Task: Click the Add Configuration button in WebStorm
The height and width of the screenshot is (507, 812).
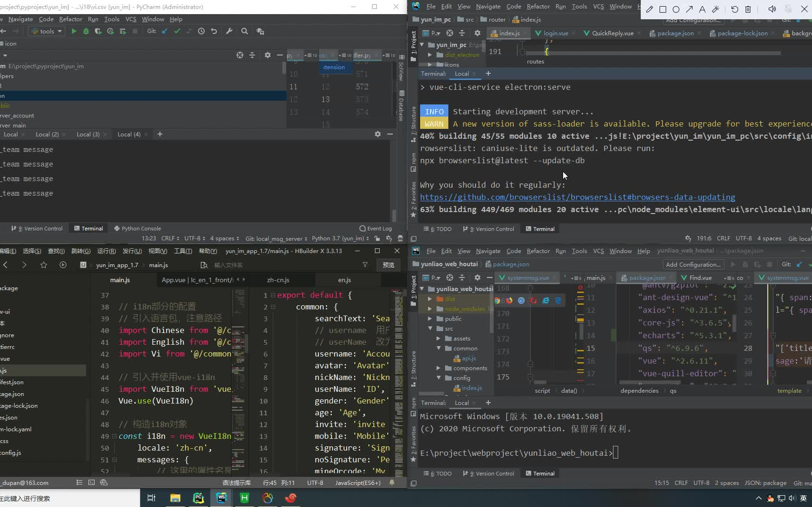Action: point(693,264)
